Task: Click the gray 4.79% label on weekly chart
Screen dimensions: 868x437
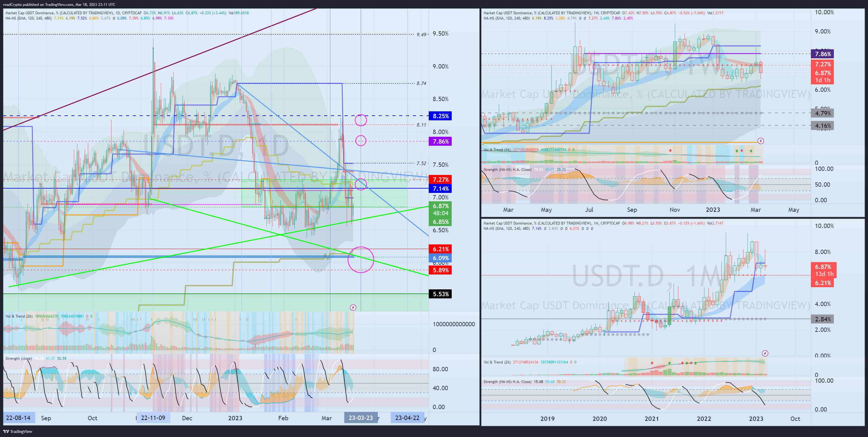Action: coord(822,113)
